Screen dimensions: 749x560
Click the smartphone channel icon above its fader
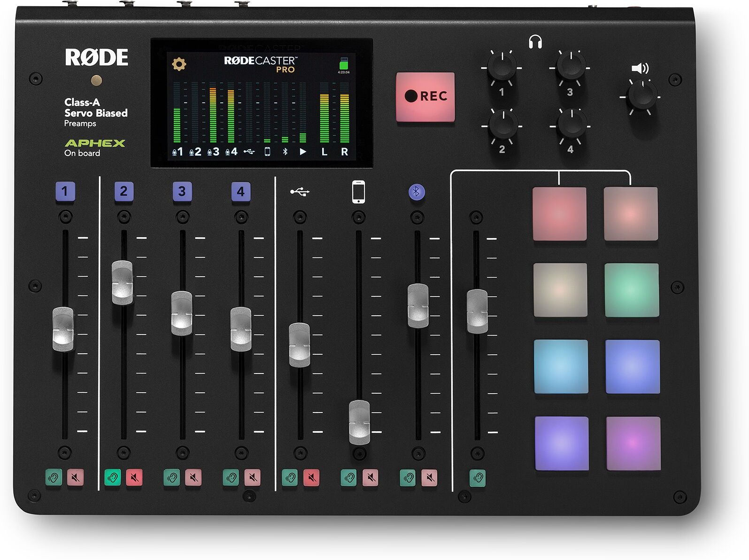[x=359, y=192]
